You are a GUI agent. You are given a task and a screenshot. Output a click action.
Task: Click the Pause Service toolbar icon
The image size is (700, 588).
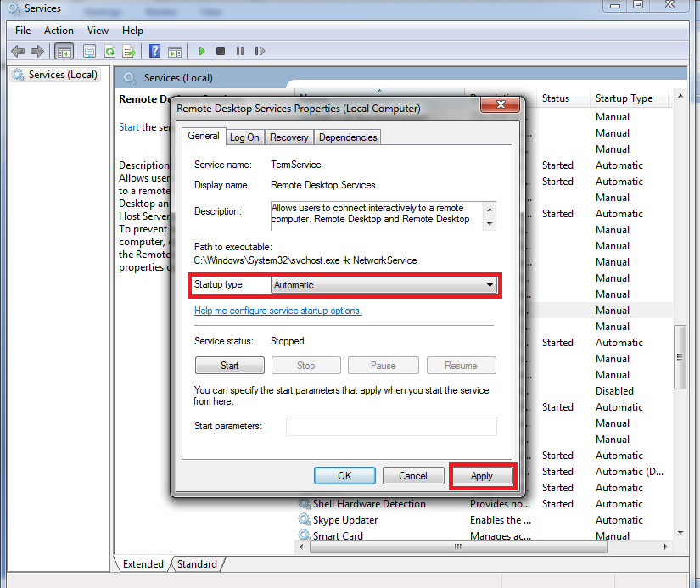(x=240, y=51)
